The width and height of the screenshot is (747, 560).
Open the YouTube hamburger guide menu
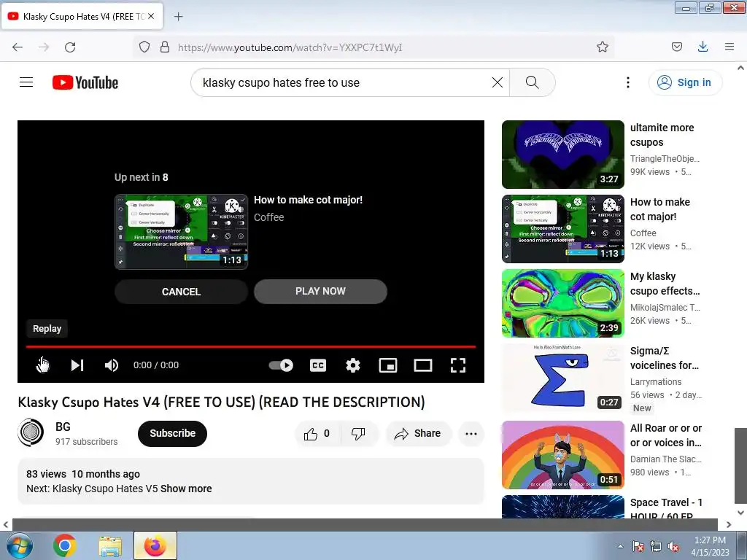[x=26, y=82]
